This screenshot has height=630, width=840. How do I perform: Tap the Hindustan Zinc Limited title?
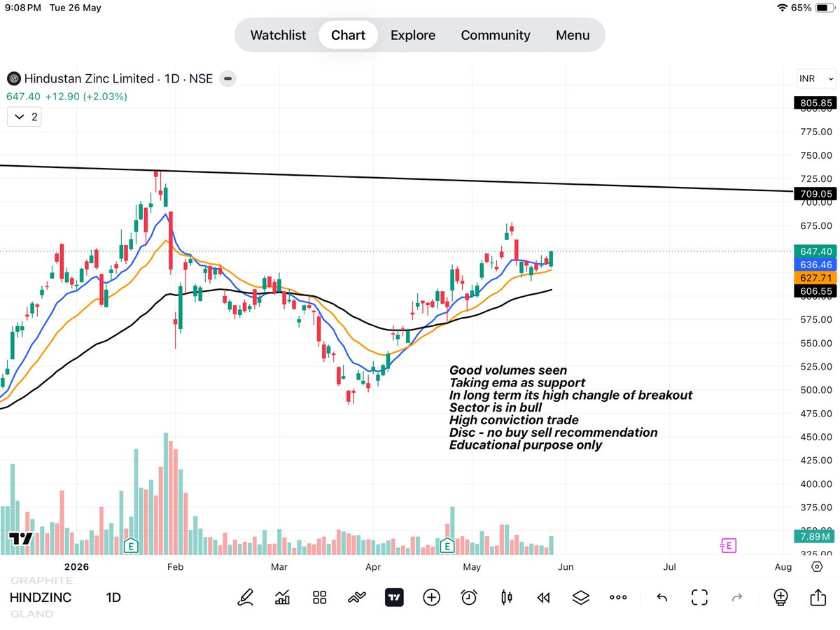pyautogui.click(x=88, y=78)
